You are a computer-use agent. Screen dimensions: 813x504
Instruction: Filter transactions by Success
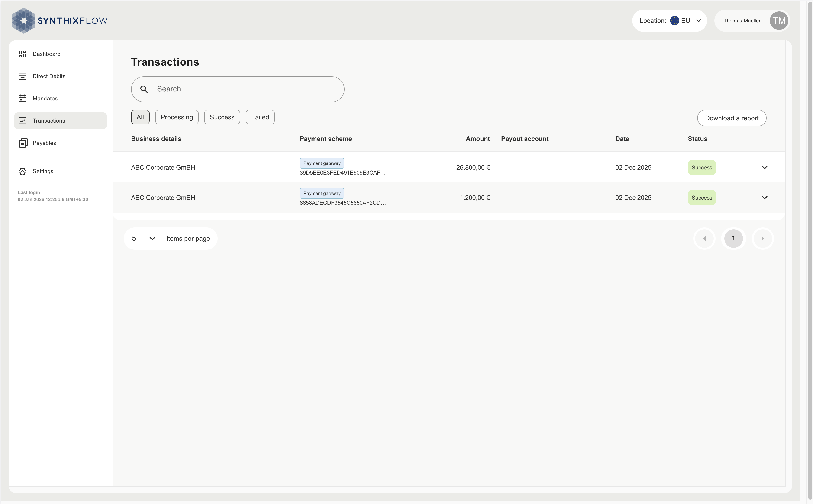(x=222, y=117)
